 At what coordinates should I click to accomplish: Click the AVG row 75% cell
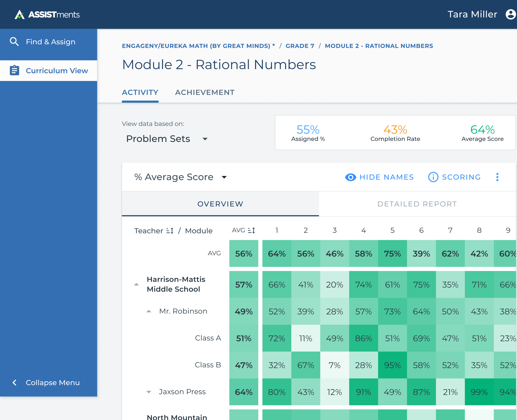(x=392, y=254)
